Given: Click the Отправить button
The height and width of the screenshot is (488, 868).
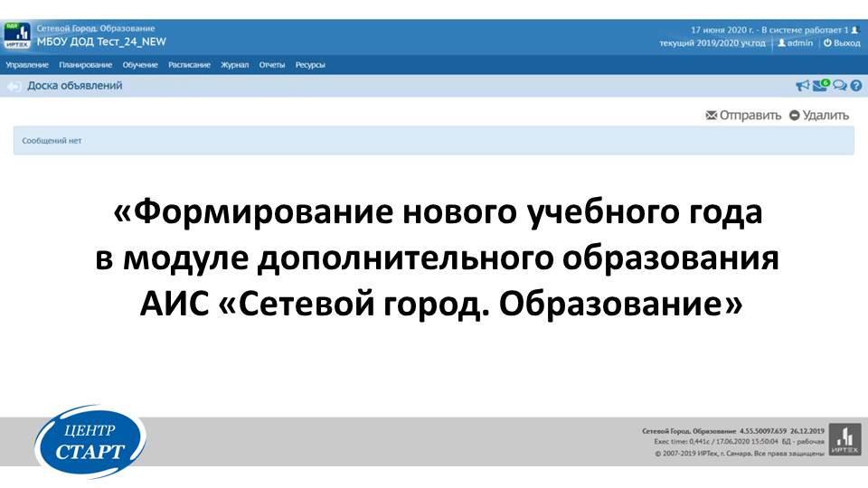Looking at the screenshot, I should pyautogui.click(x=743, y=115).
